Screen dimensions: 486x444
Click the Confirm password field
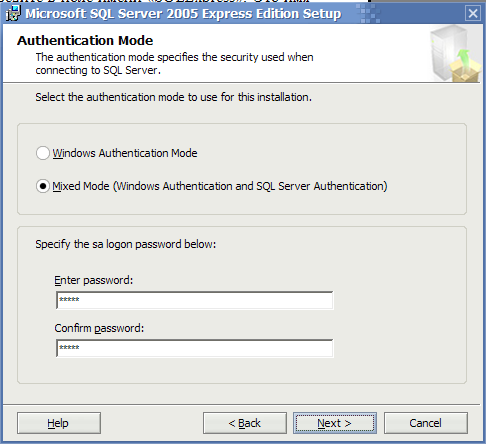[195, 348]
